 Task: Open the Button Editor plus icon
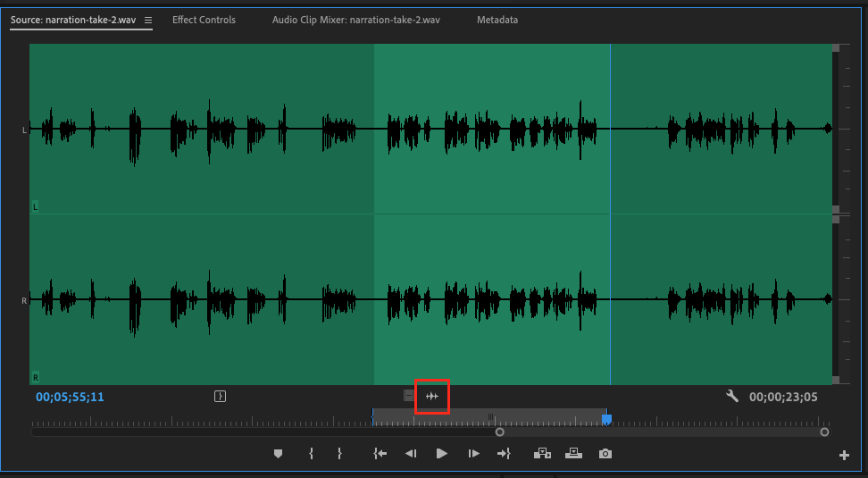[844, 456]
